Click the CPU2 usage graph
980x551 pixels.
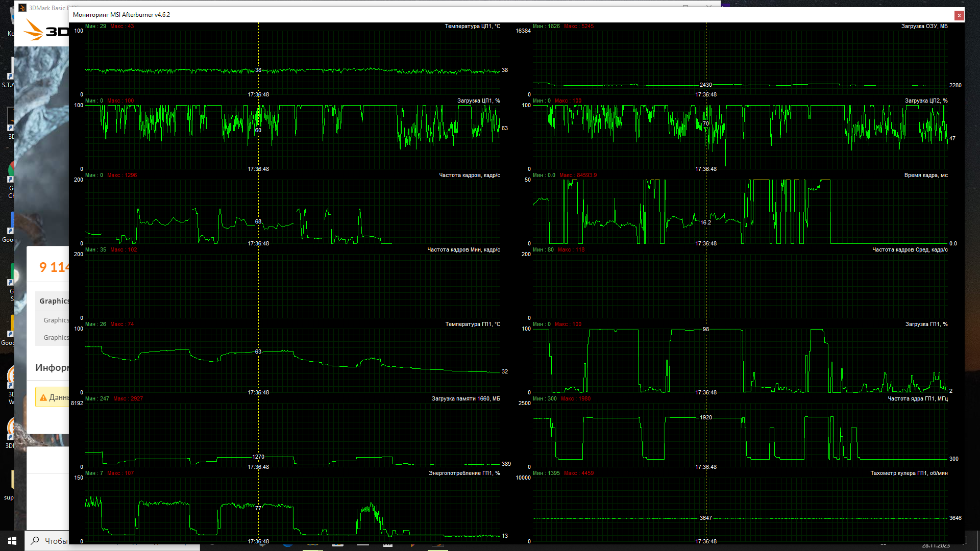(740, 137)
